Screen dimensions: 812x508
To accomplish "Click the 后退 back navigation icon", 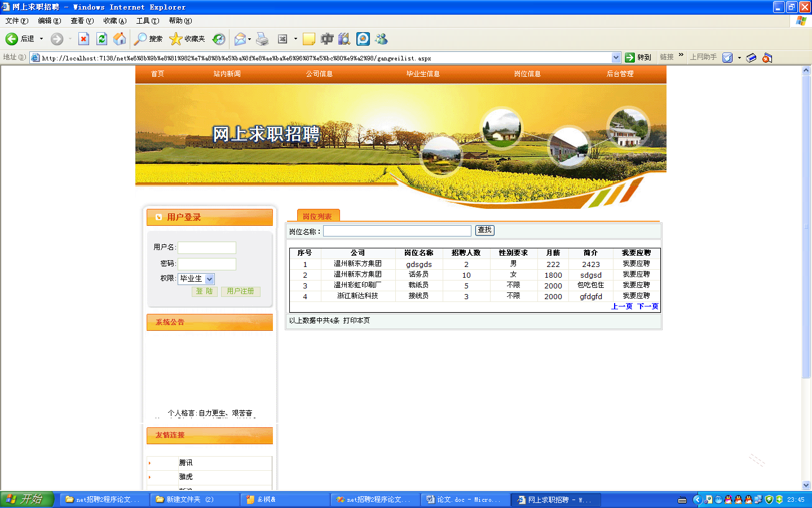I will coord(11,38).
